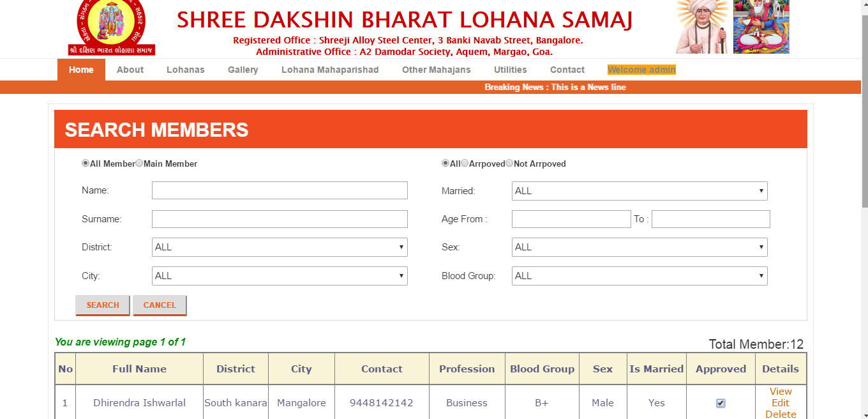Click the page 1 of 1 status text
This screenshot has height=419, width=868.
[120, 342]
